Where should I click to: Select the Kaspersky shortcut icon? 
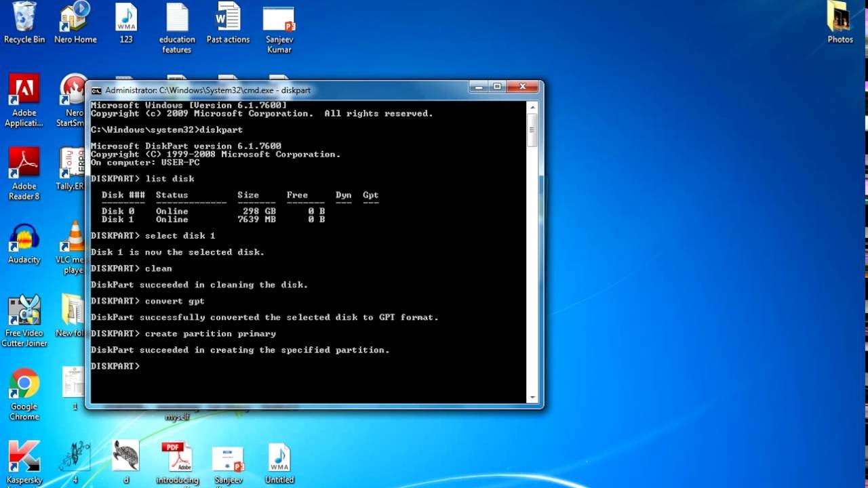[24, 464]
